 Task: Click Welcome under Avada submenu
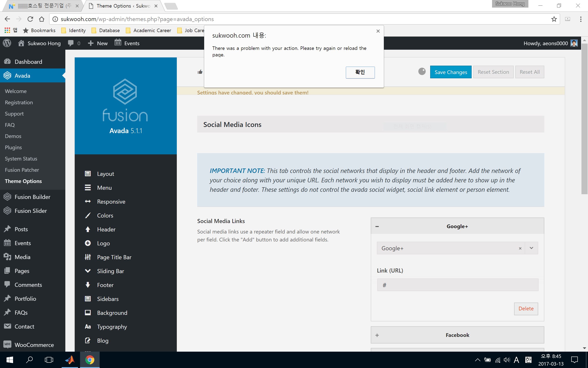(x=16, y=91)
